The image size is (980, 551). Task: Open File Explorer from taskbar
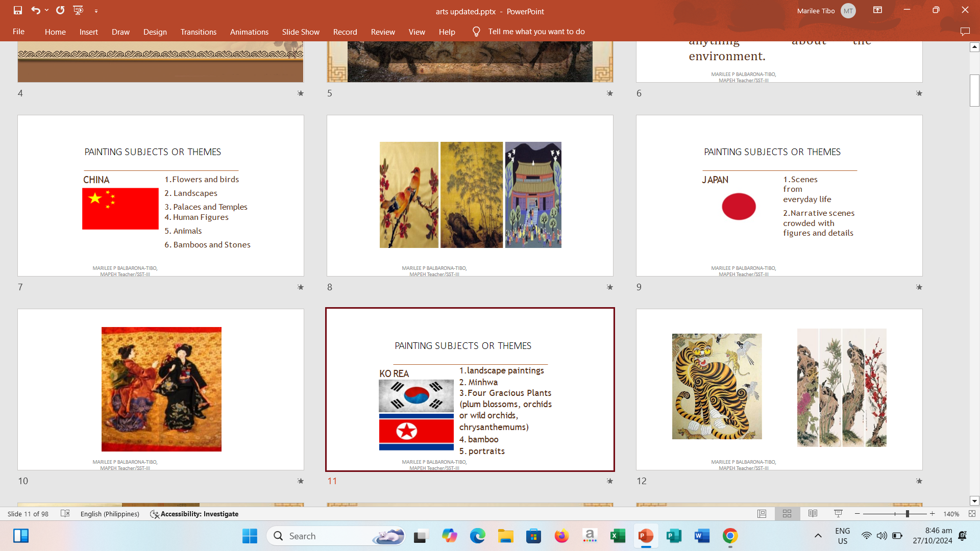(506, 536)
